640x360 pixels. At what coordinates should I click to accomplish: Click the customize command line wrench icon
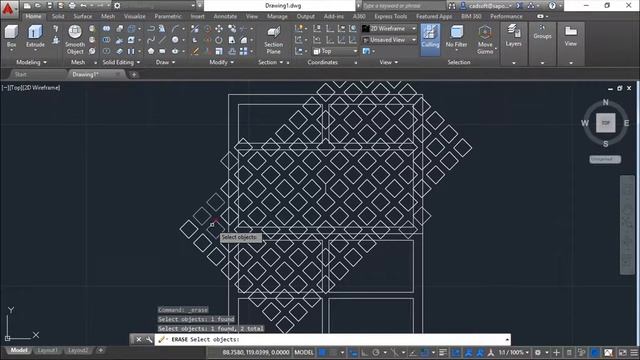(x=149, y=340)
